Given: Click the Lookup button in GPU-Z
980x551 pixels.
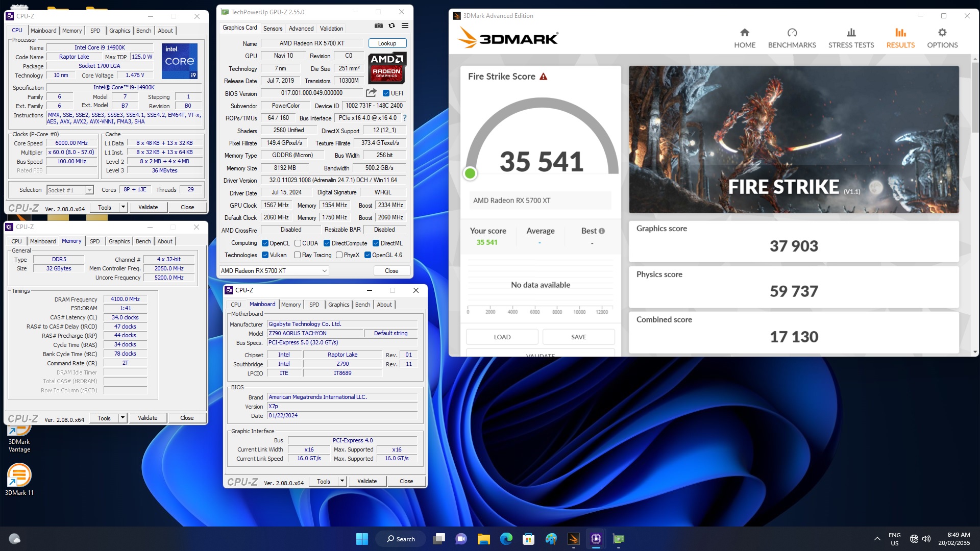Looking at the screenshot, I should tap(387, 43).
